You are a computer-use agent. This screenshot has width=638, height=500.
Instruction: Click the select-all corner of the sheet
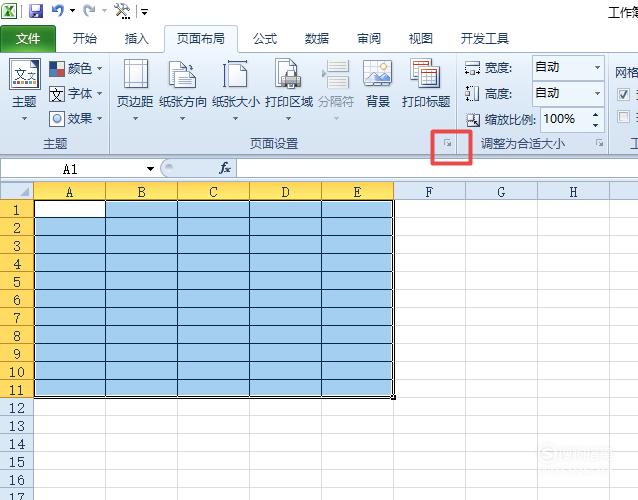click(17, 191)
